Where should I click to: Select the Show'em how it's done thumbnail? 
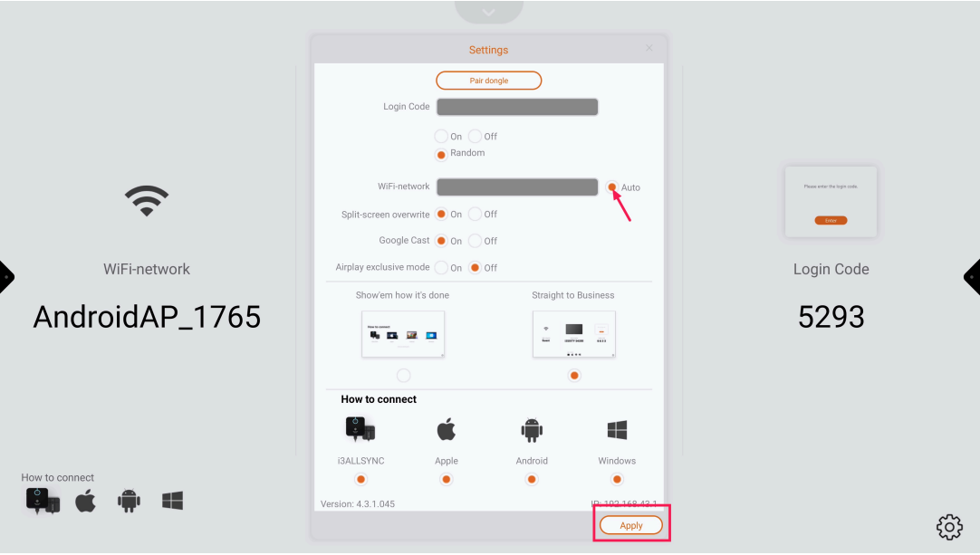click(x=403, y=334)
